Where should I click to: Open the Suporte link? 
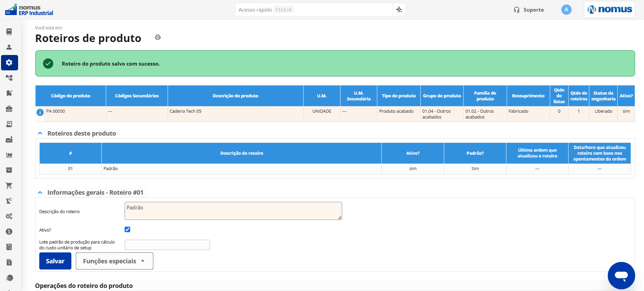pyautogui.click(x=529, y=10)
